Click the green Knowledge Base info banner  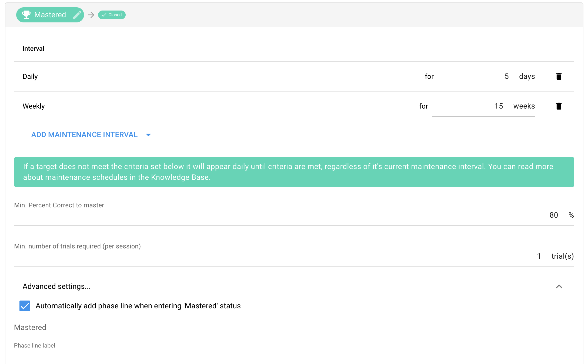294,172
